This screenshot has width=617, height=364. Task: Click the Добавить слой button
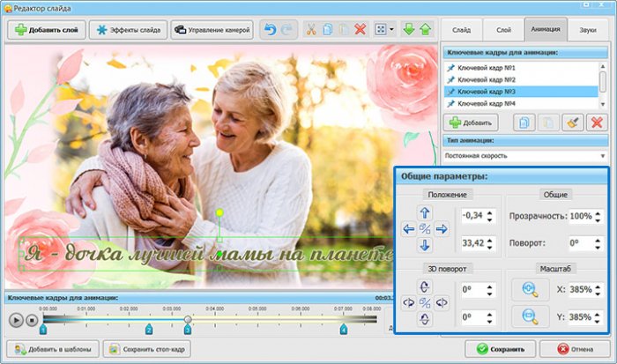pyautogui.click(x=47, y=30)
